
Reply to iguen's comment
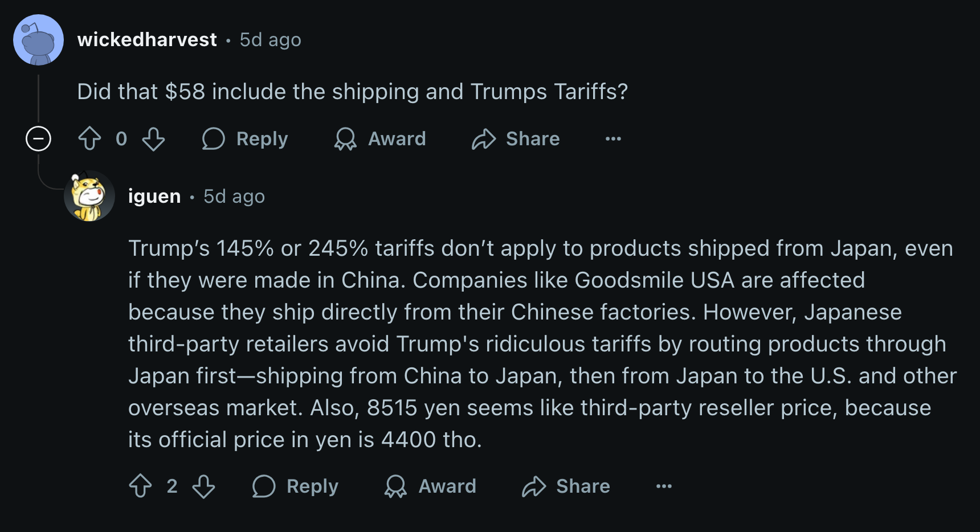point(295,486)
